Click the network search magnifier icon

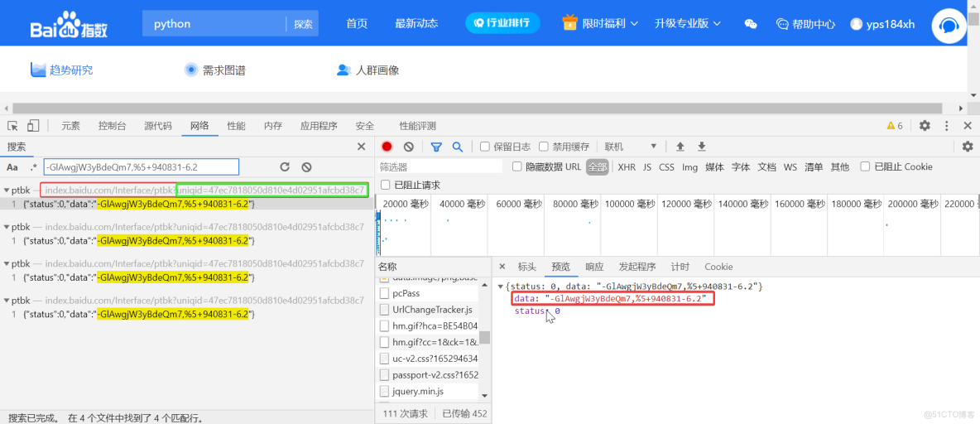click(458, 147)
